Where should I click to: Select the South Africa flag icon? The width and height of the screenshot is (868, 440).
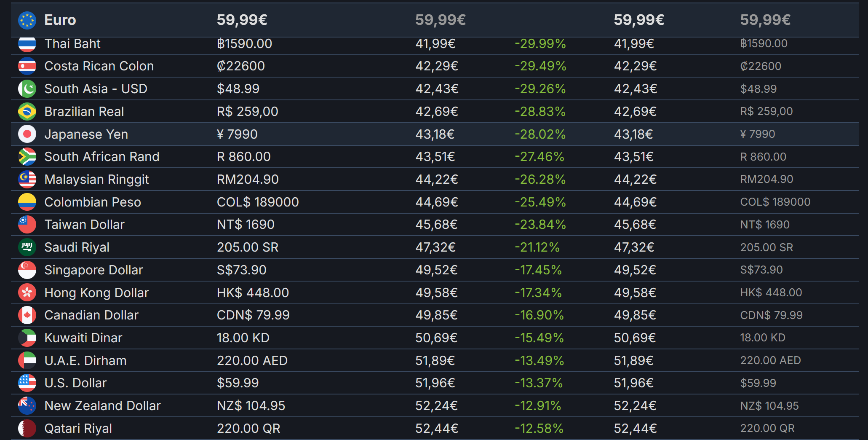tap(27, 157)
